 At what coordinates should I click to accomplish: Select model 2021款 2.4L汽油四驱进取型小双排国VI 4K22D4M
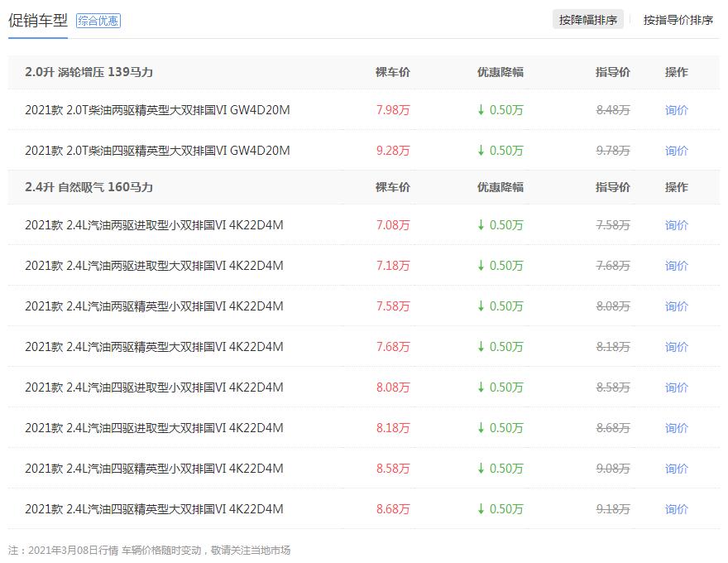point(154,387)
